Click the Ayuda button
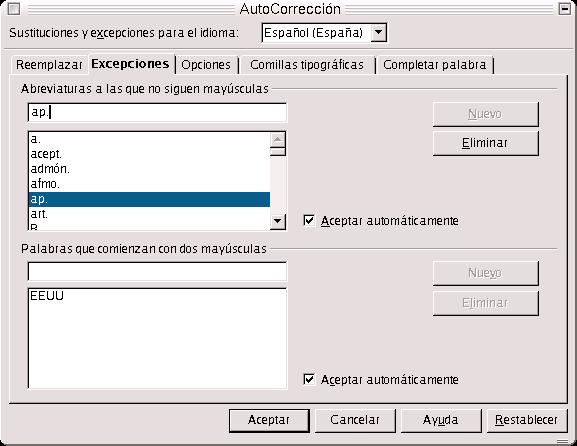 coord(440,420)
